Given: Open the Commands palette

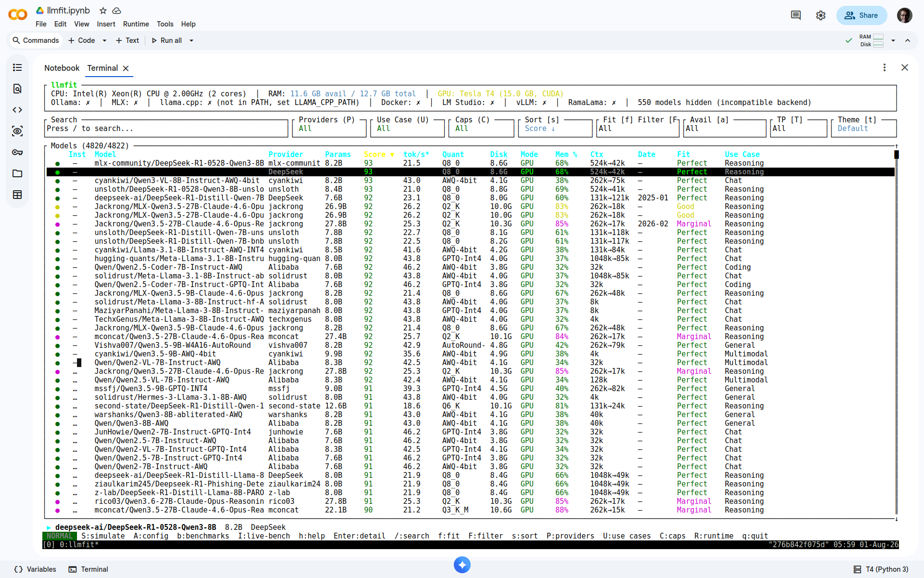Looking at the screenshot, I should [x=36, y=40].
